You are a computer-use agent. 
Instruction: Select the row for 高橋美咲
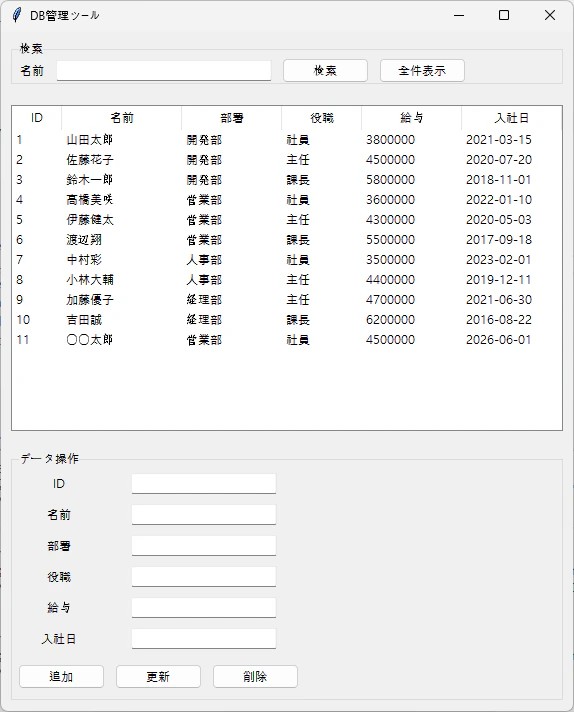(x=287, y=200)
